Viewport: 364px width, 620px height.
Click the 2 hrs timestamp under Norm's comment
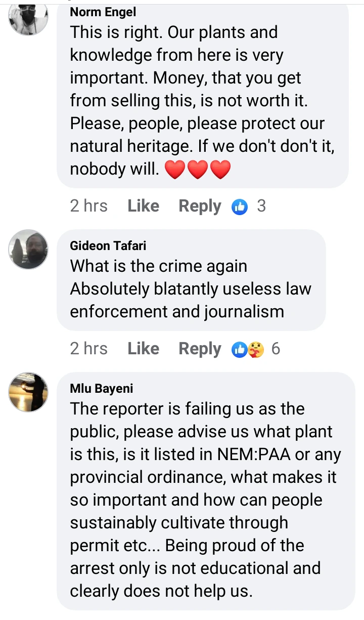click(88, 206)
